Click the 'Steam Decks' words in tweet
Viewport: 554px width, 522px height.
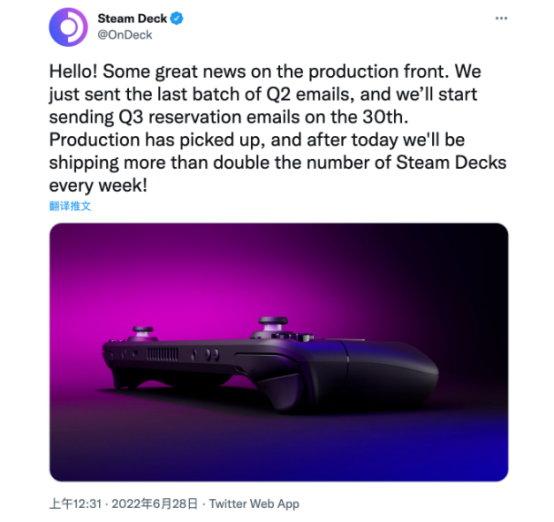click(x=451, y=163)
